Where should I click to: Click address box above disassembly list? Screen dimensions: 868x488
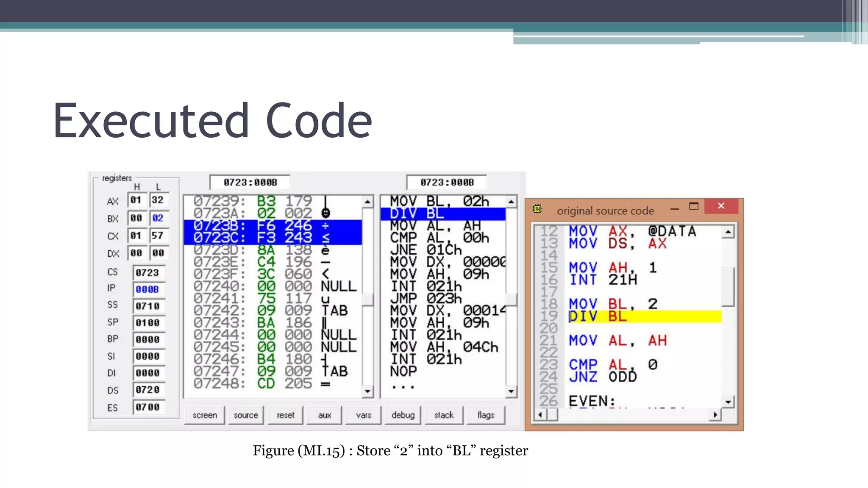tap(447, 183)
